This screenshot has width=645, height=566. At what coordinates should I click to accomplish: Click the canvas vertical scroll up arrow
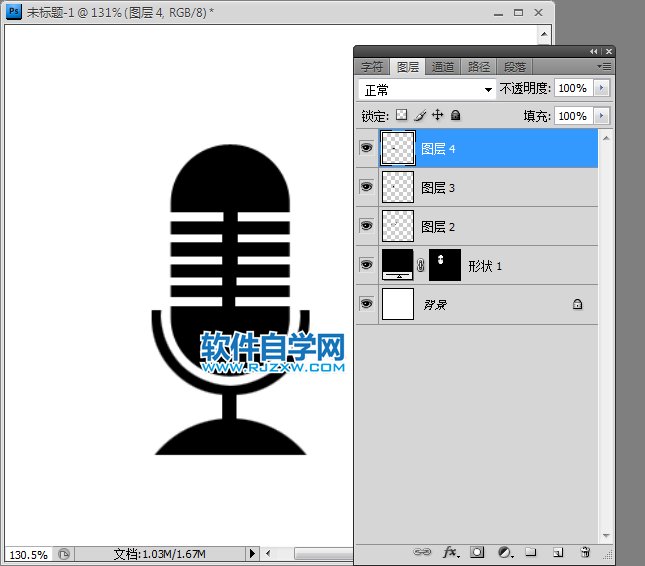544,34
